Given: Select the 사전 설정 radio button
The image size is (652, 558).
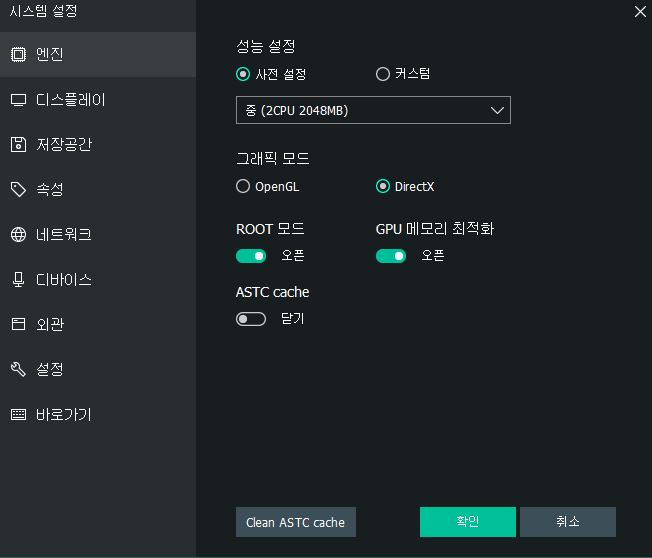Looking at the screenshot, I should [243, 74].
